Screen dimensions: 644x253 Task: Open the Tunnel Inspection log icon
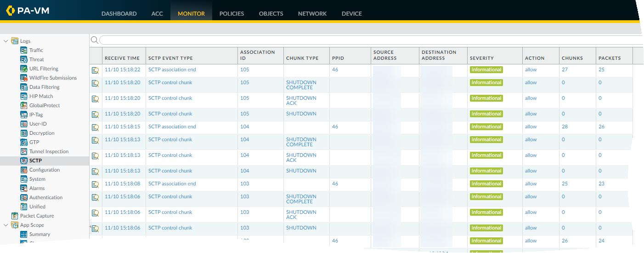pos(24,151)
